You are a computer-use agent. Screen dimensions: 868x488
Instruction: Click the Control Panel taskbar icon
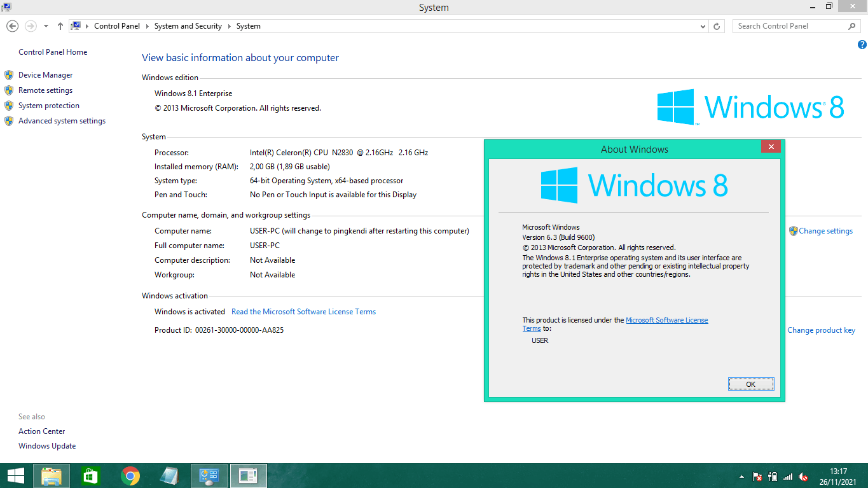click(209, 476)
